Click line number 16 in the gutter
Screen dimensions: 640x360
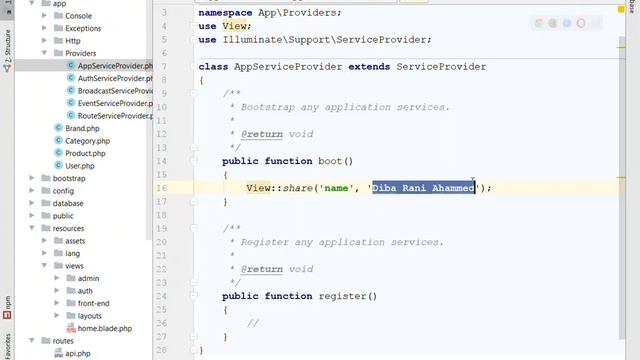point(162,188)
